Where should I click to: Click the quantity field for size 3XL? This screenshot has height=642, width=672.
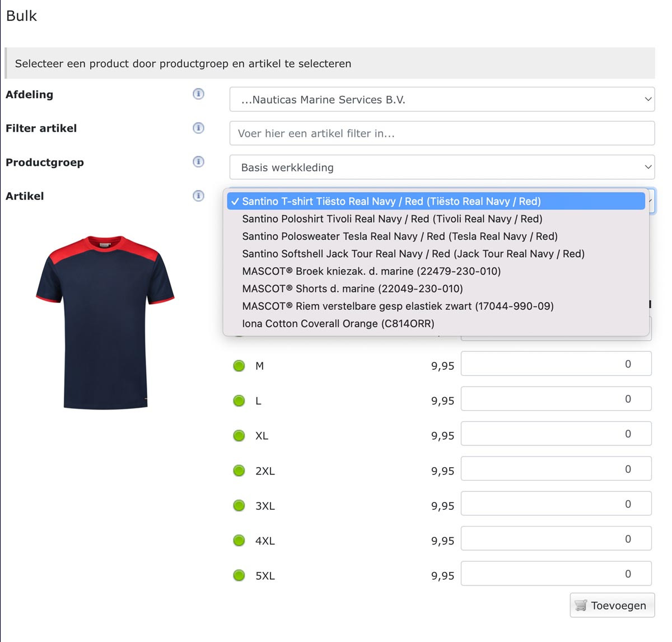[x=556, y=504]
